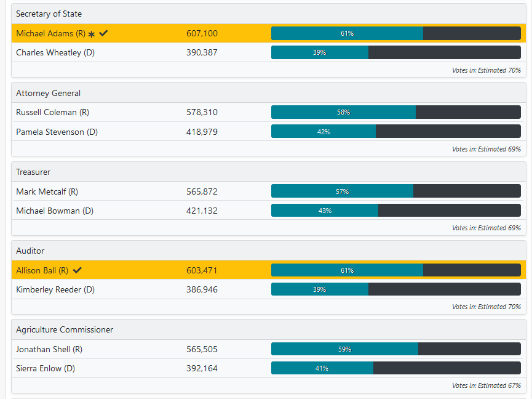This screenshot has height=399, width=532.
Task: Click Michael Adams' 61% progress bar
Action: tap(396, 33)
